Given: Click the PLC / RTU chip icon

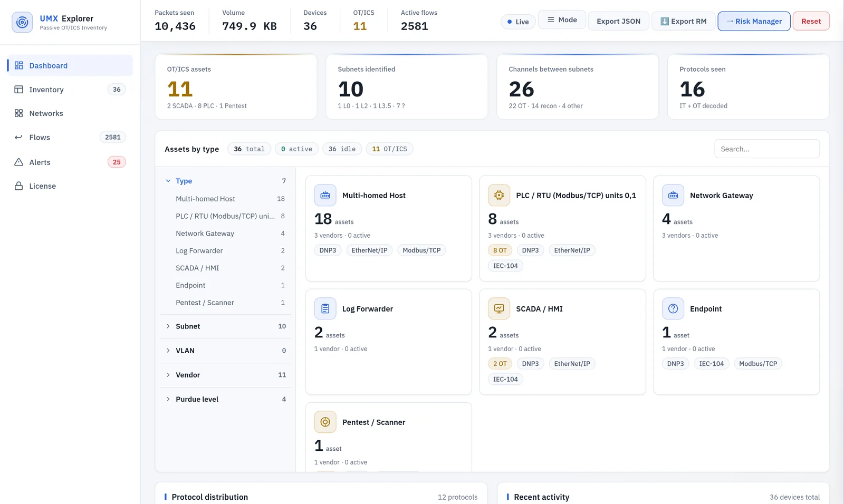Looking at the screenshot, I should pyautogui.click(x=499, y=196).
